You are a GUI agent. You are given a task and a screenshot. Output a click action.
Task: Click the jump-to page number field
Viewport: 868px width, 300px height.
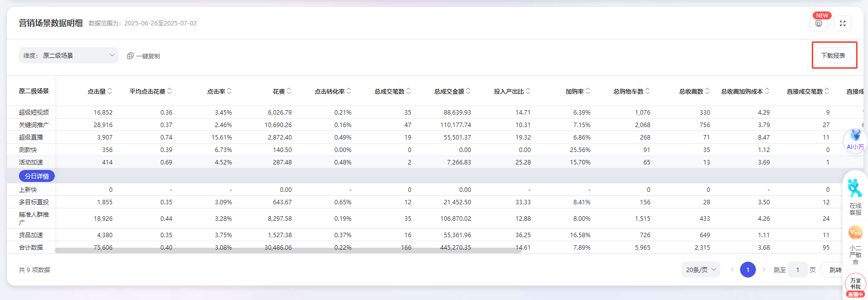point(797,270)
